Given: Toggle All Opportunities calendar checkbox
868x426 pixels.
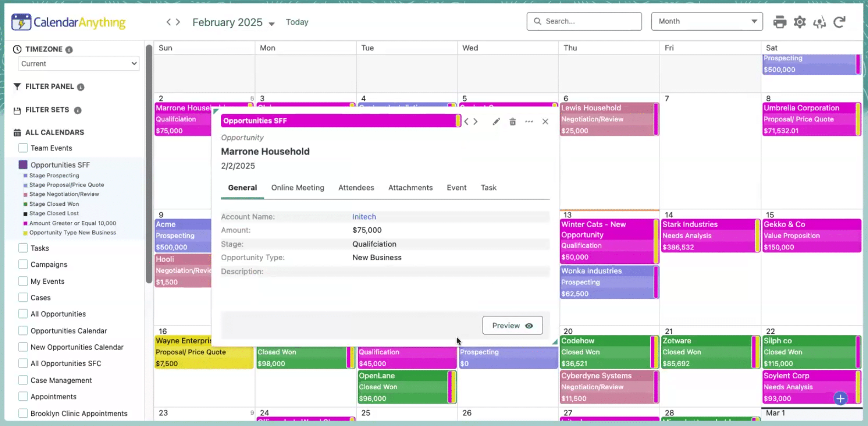Looking at the screenshot, I should click(23, 314).
